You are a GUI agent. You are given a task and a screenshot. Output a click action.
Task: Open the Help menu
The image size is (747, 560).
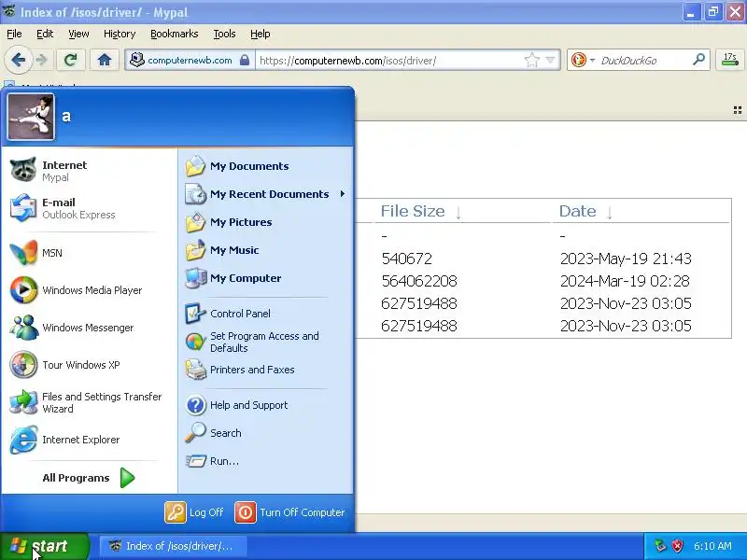(x=261, y=34)
